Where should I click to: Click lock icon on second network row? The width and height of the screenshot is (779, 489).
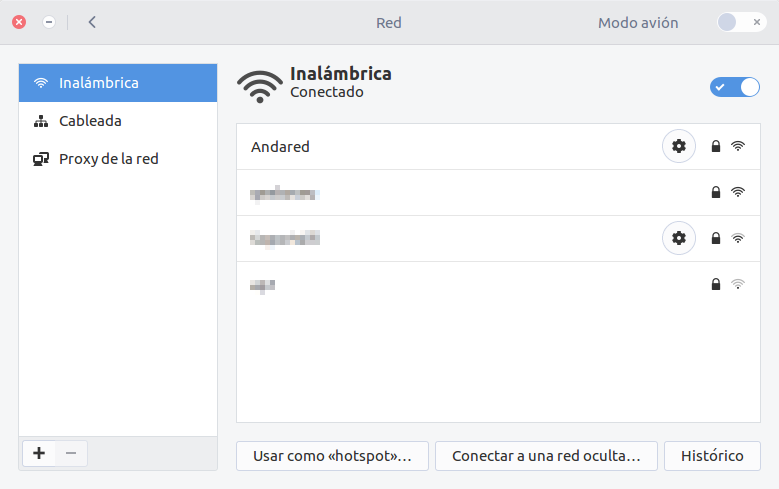tap(715, 192)
